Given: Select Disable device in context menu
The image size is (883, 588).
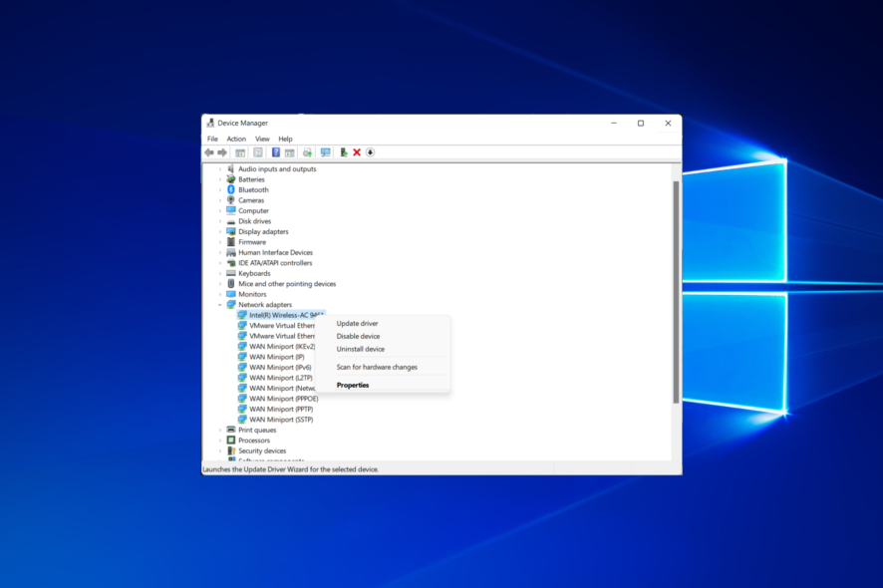Looking at the screenshot, I should coord(358,336).
